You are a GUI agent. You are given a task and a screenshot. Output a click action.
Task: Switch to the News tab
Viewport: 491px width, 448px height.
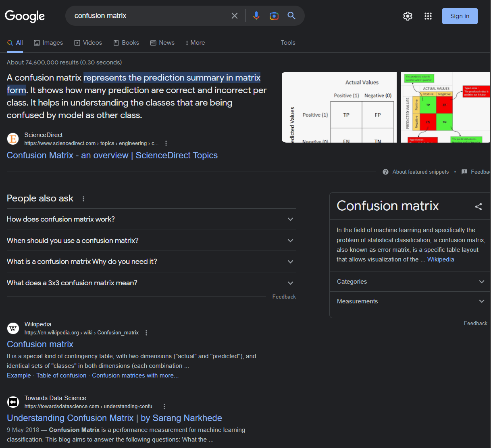pyautogui.click(x=162, y=43)
